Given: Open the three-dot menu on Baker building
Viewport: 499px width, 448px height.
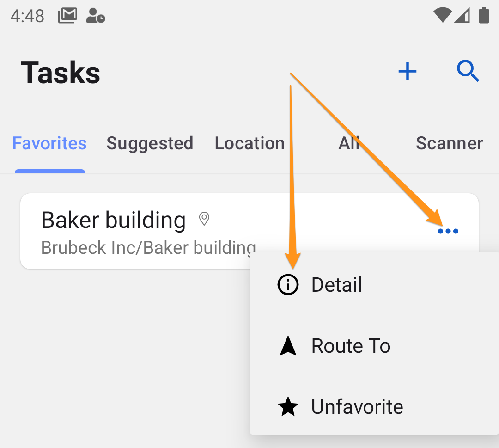Looking at the screenshot, I should click(448, 231).
